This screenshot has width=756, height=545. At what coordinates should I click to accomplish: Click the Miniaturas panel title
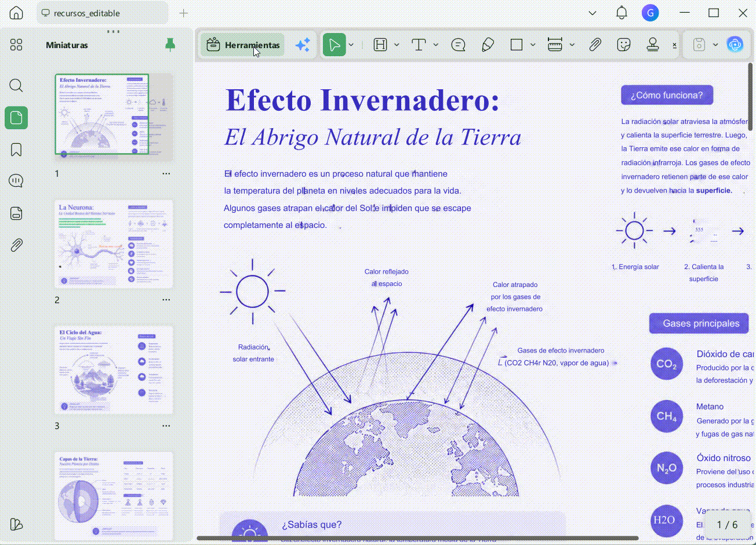(67, 45)
